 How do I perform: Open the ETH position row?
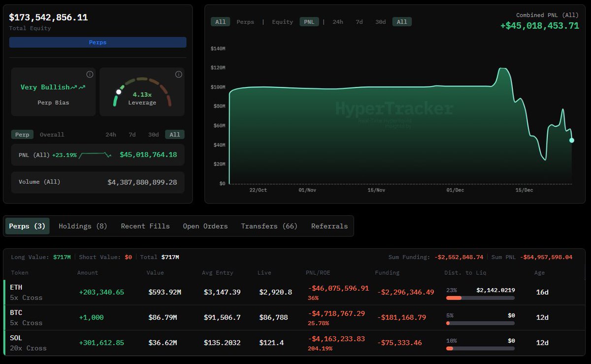pos(16,287)
